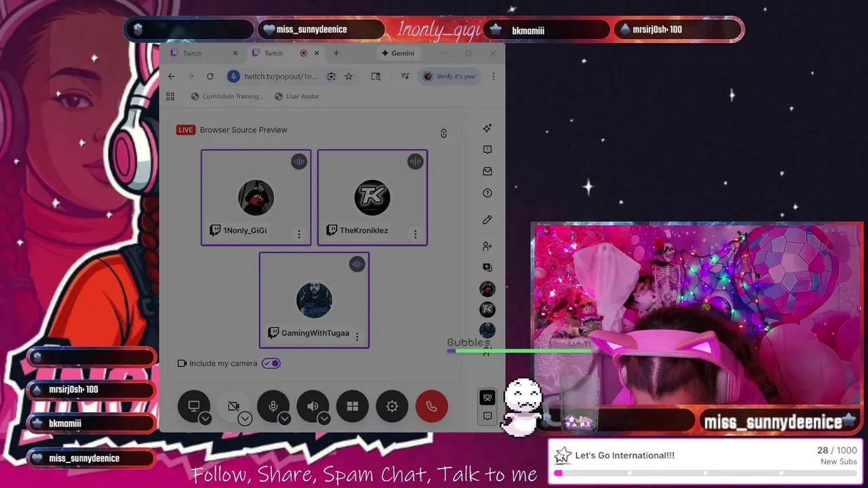Click the sparkle icon in sidebar

(x=487, y=128)
